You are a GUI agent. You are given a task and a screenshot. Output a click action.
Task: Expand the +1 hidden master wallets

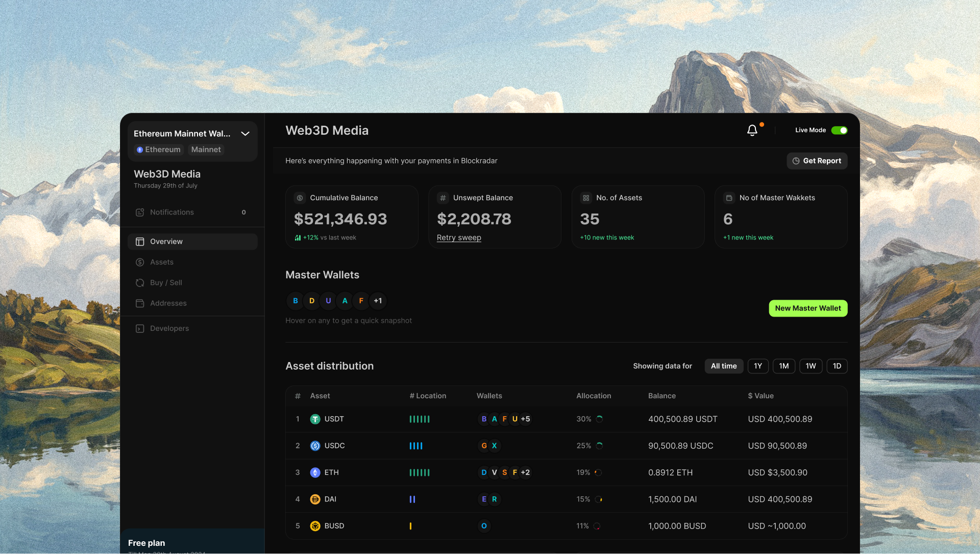(378, 301)
